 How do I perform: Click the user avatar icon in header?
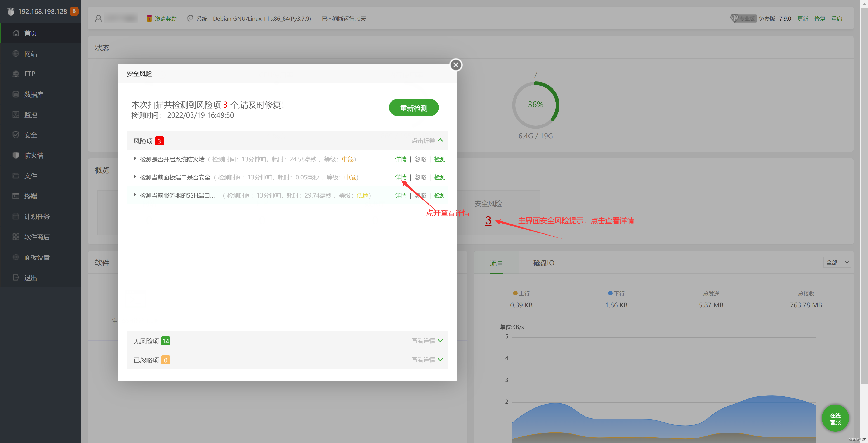click(x=98, y=18)
